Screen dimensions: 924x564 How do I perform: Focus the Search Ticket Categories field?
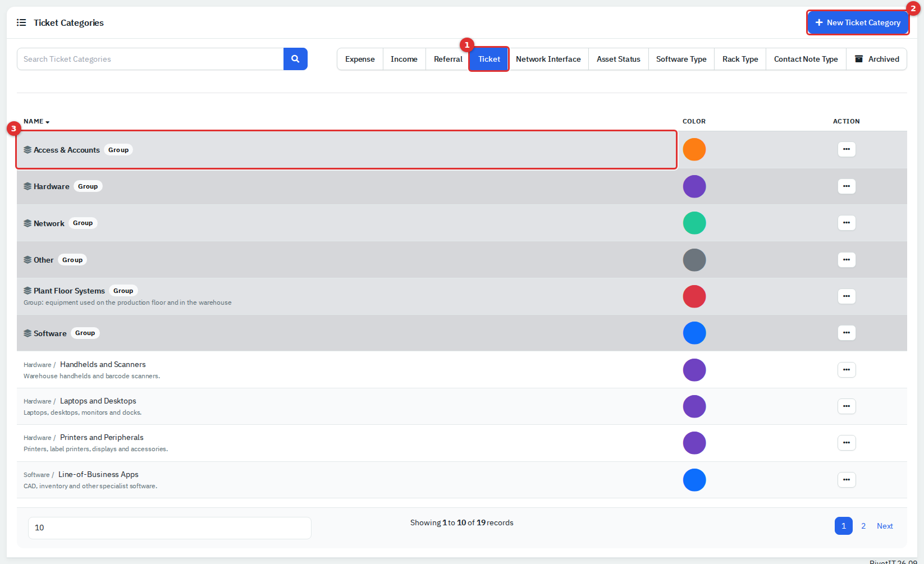pyautogui.click(x=150, y=59)
